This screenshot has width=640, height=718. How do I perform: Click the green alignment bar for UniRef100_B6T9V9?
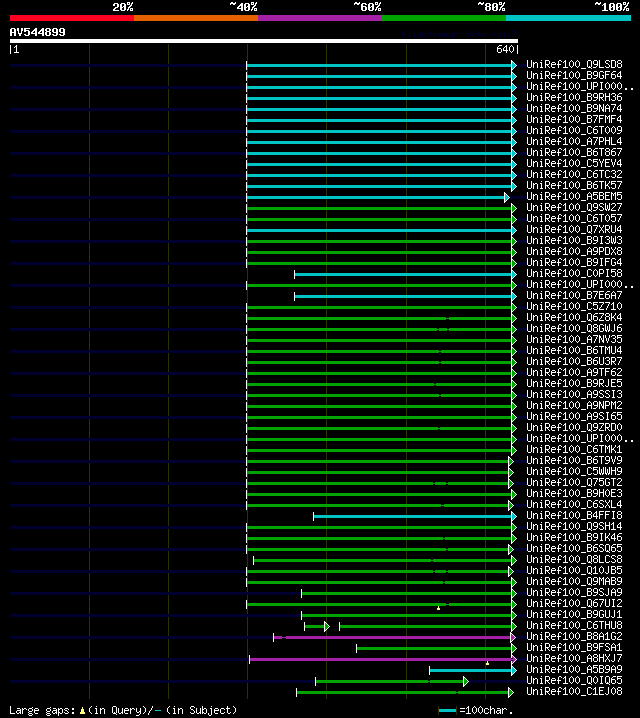point(378,461)
